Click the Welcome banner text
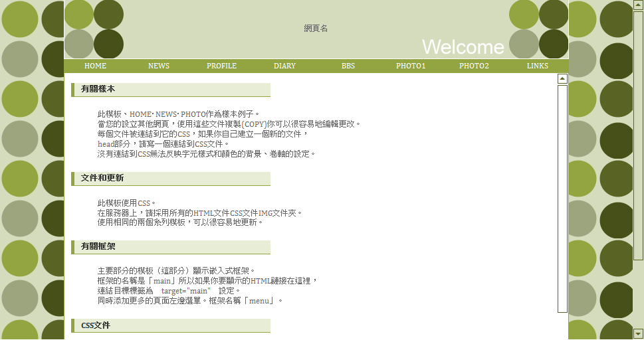The image size is (644, 340). (463, 46)
